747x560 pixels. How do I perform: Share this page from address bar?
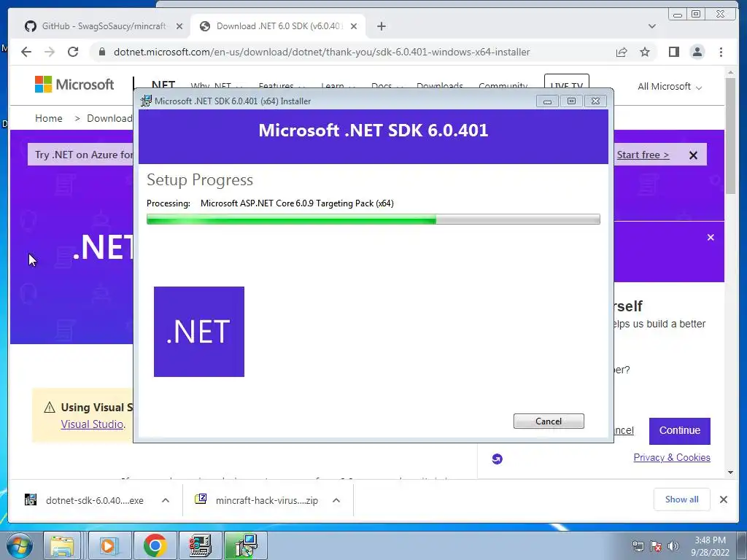click(622, 52)
